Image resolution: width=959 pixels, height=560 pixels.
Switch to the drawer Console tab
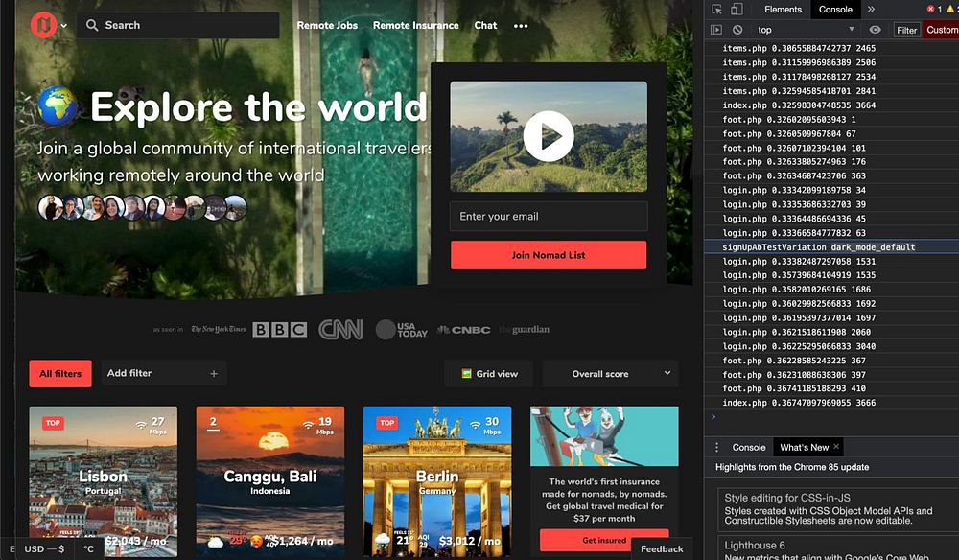click(749, 448)
